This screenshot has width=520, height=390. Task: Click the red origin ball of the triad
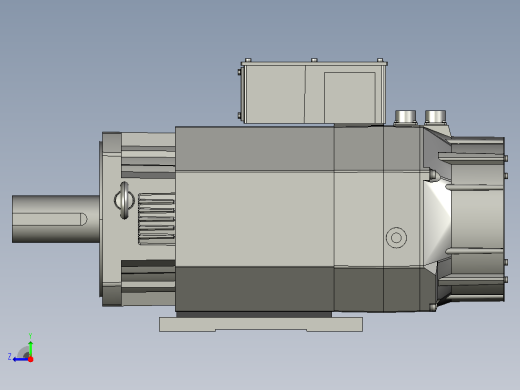[x=31, y=359]
